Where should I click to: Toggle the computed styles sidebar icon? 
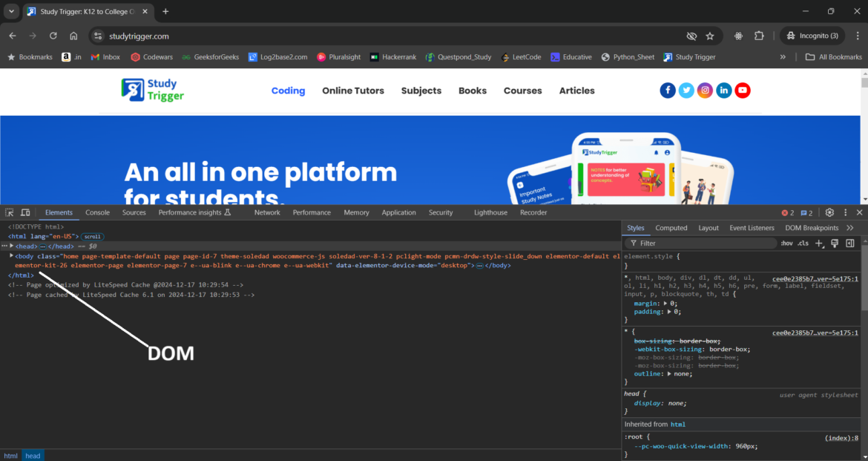[x=850, y=243]
